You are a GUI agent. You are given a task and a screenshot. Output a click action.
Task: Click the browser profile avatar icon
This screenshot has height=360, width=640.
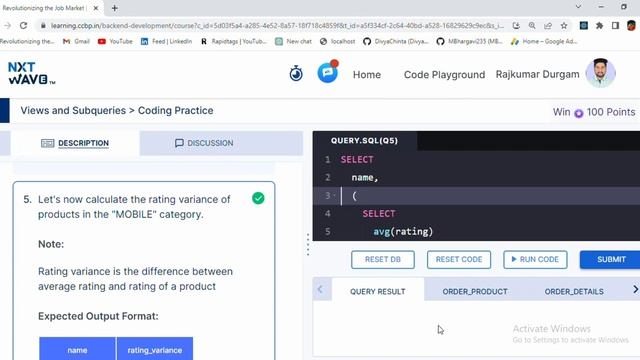(631, 25)
